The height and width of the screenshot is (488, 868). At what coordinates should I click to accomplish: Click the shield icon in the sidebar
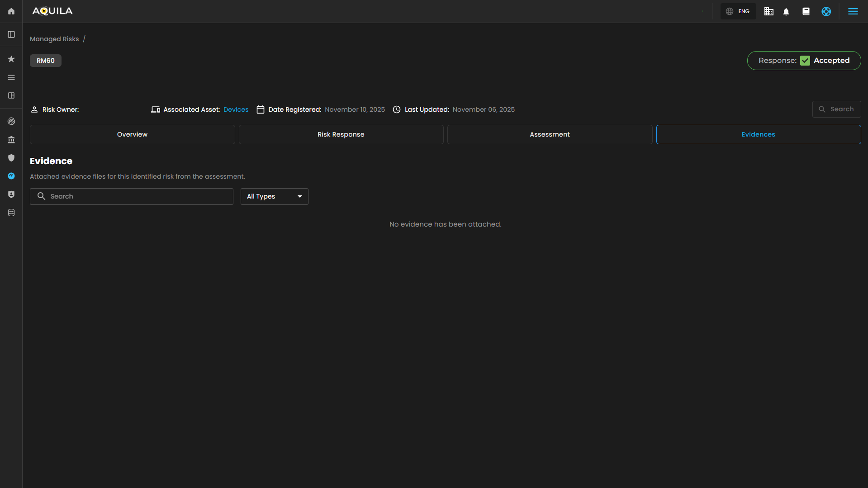[x=11, y=158]
